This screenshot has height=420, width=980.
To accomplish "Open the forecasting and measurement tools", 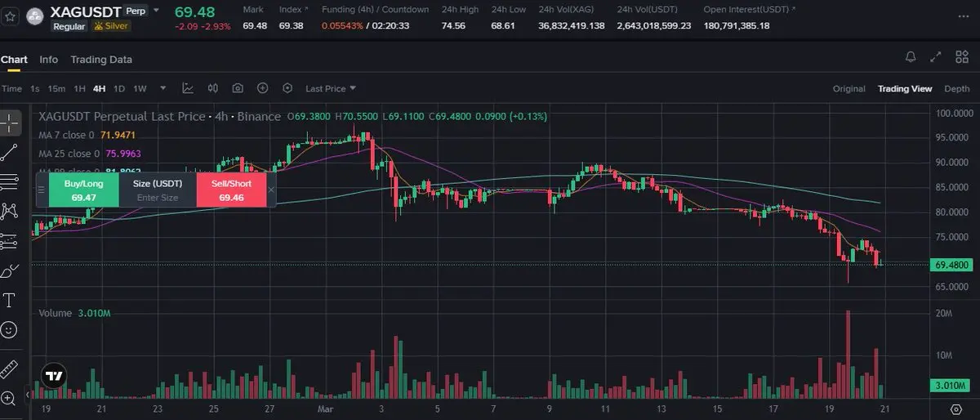I will 9,241.
